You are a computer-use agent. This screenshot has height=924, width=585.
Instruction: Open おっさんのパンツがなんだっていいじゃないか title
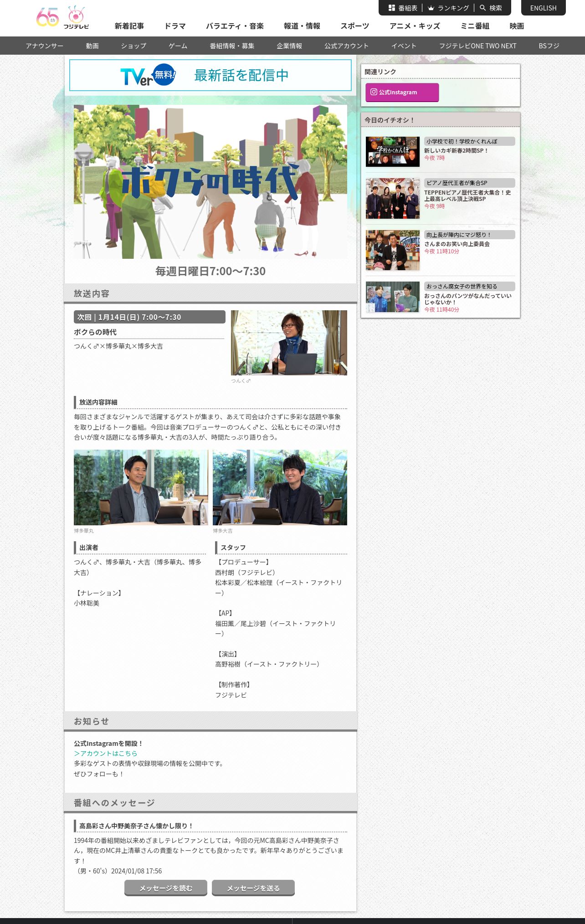pos(468,299)
